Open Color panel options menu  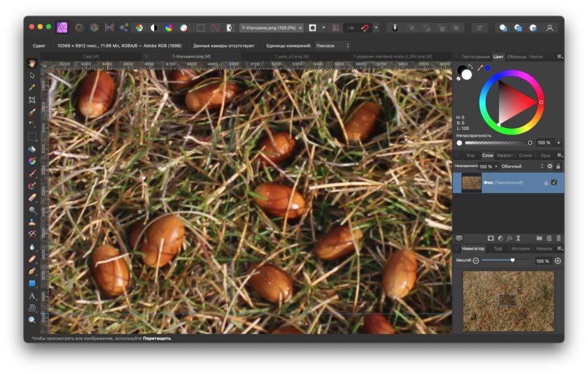pyautogui.click(x=559, y=57)
